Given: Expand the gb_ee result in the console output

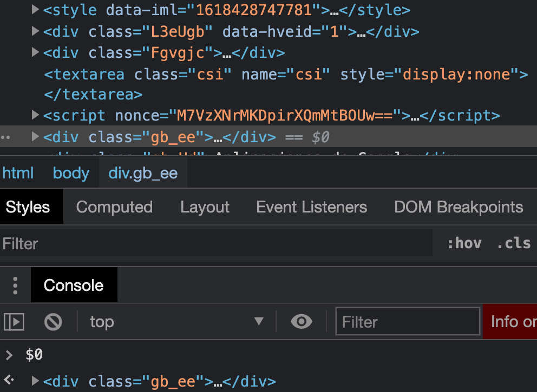Looking at the screenshot, I should (x=35, y=381).
